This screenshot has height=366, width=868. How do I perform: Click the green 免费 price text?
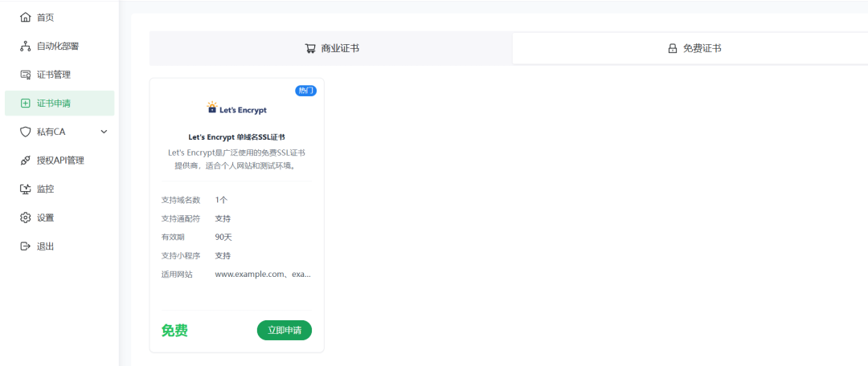click(174, 331)
